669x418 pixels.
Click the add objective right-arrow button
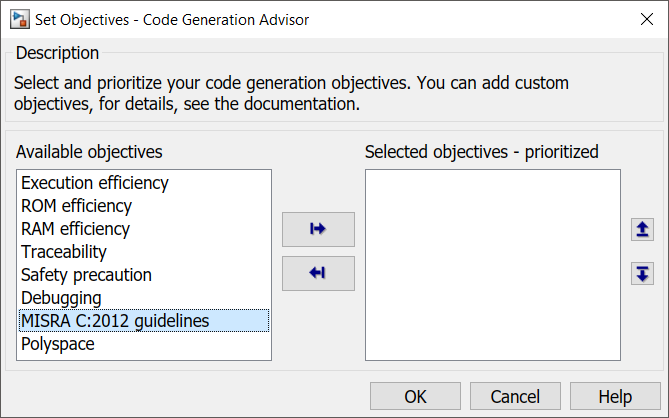pos(318,229)
